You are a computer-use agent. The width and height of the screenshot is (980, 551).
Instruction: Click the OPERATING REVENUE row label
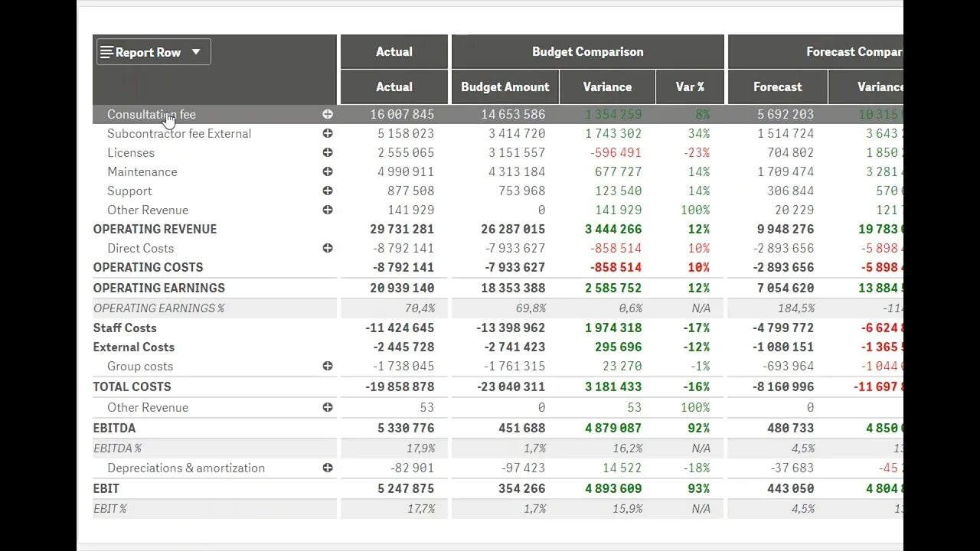(x=155, y=229)
